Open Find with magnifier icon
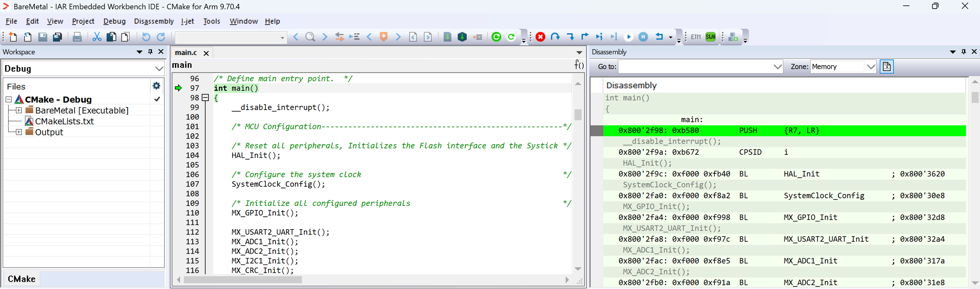The image size is (980, 289). coord(310,37)
